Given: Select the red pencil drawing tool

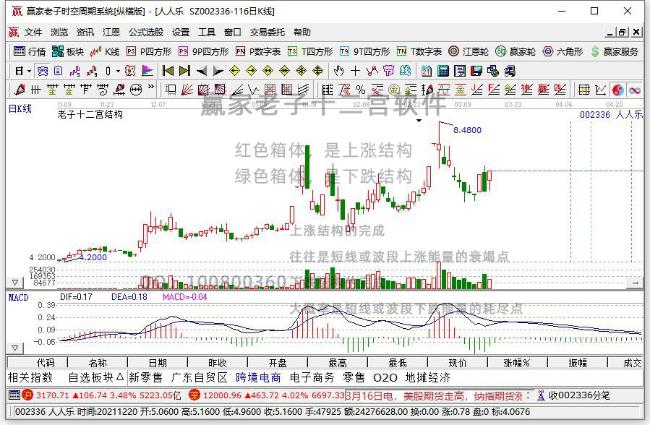Looking at the screenshot, I should tap(19, 89).
